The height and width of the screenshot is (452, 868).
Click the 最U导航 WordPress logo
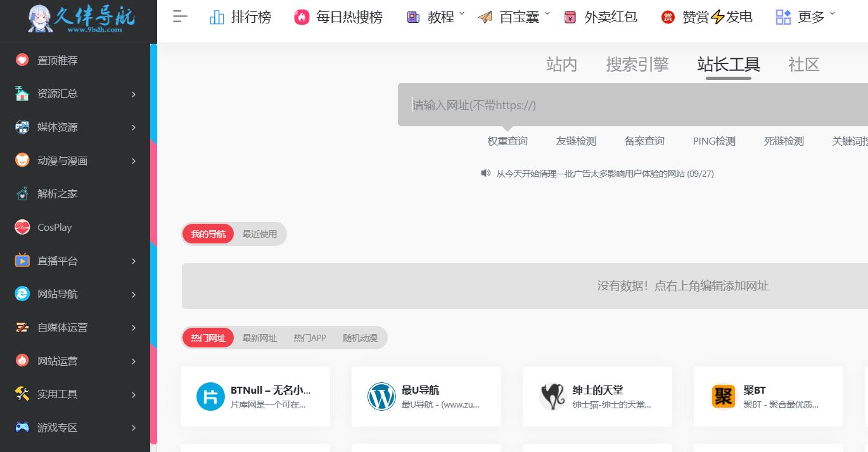click(381, 397)
